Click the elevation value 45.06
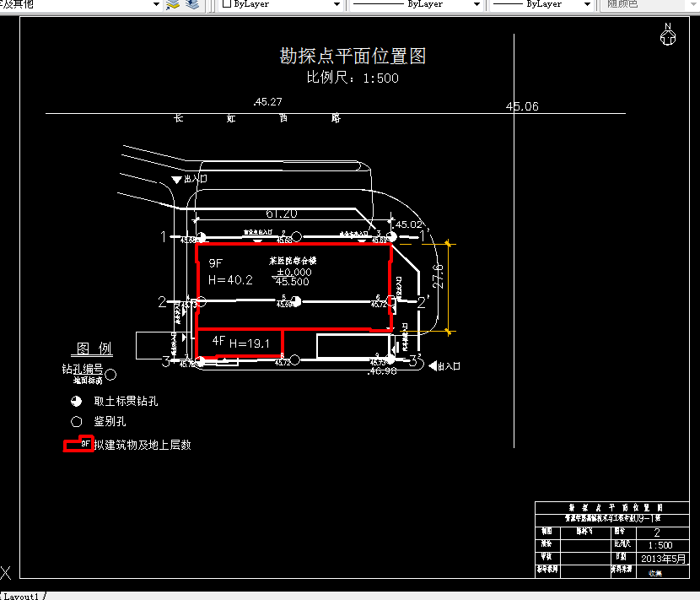Image resolution: width=700 pixels, height=600 pixels. click(x=522, y=106)
